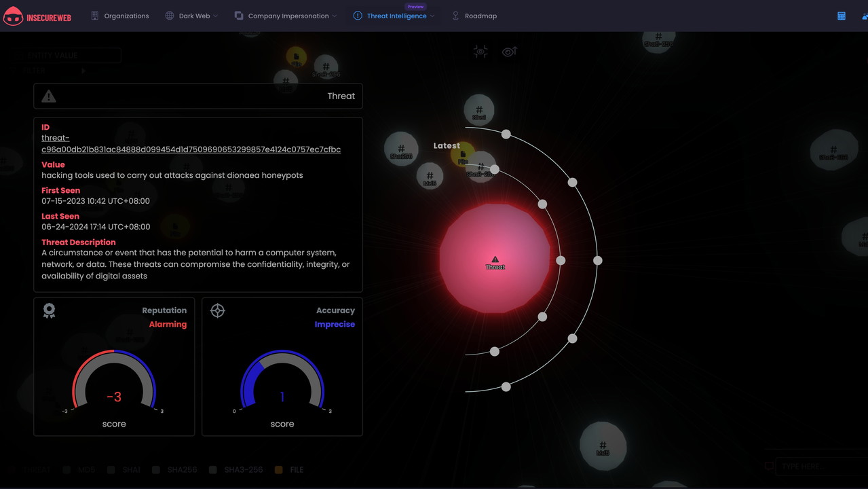Image resolution: width=868 pixels, height=489 pixels.
Task: Click the yellow File node near Latest
Action: tap(461, 155)
